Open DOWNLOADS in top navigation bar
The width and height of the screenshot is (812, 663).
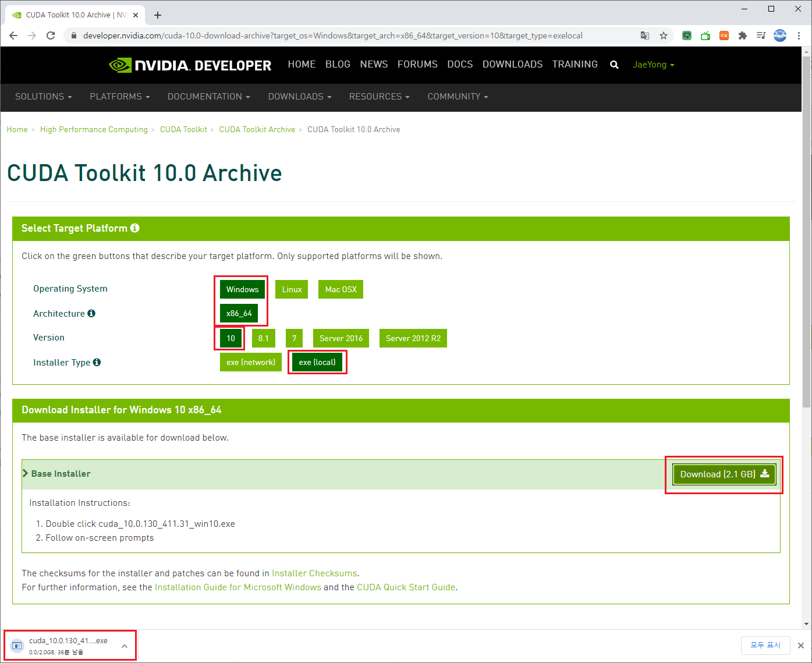512,64
